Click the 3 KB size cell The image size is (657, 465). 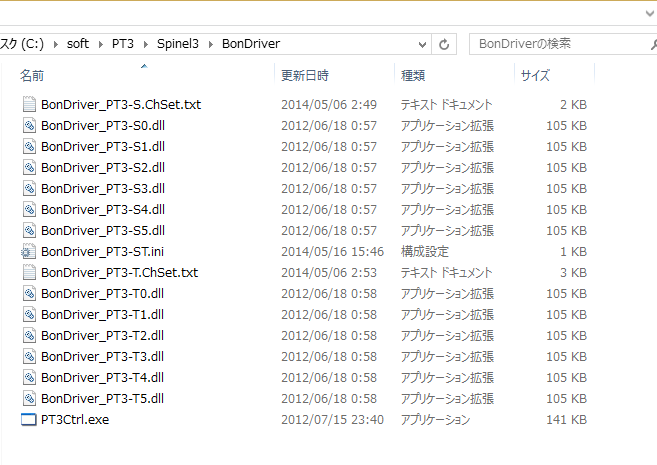point(574,272)
